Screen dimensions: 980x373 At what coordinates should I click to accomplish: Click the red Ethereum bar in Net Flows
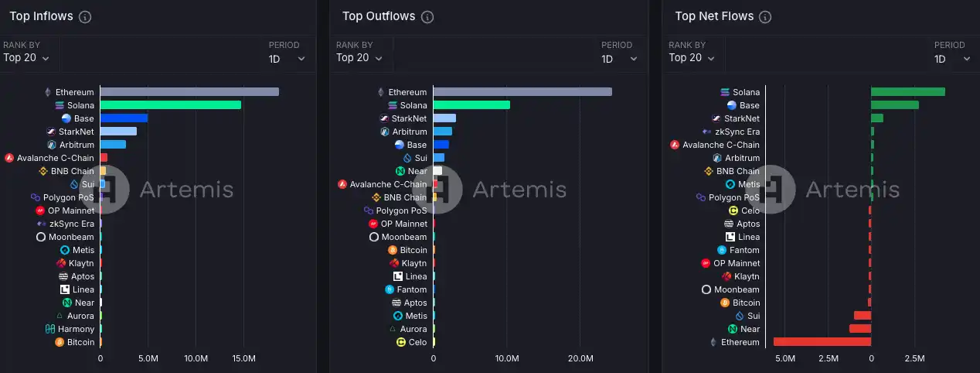[822, 342]
